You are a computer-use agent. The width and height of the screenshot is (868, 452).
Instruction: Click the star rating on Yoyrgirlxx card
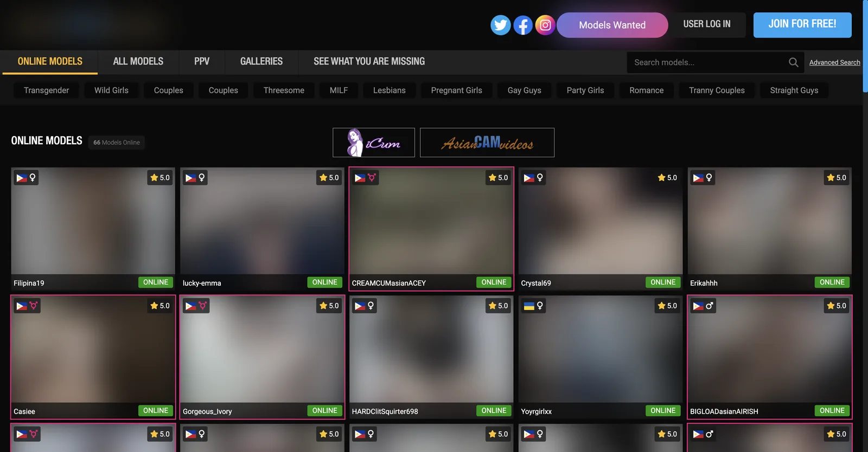(x=667, y=306)
